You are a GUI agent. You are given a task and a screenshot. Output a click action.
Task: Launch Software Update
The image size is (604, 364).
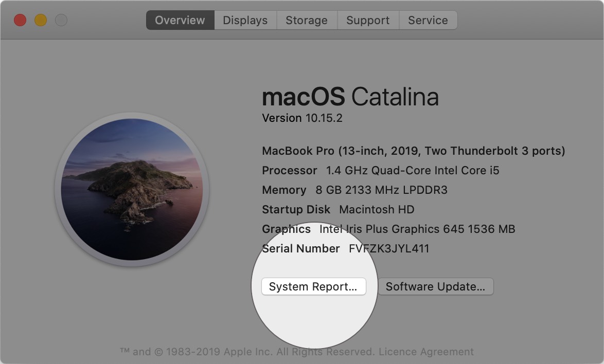tap(435, 286)
